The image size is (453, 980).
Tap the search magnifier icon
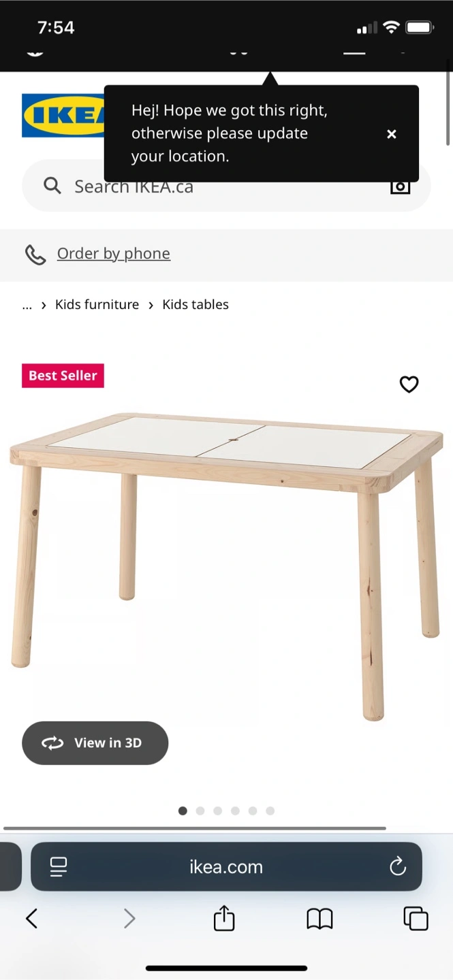pos(52,185)
